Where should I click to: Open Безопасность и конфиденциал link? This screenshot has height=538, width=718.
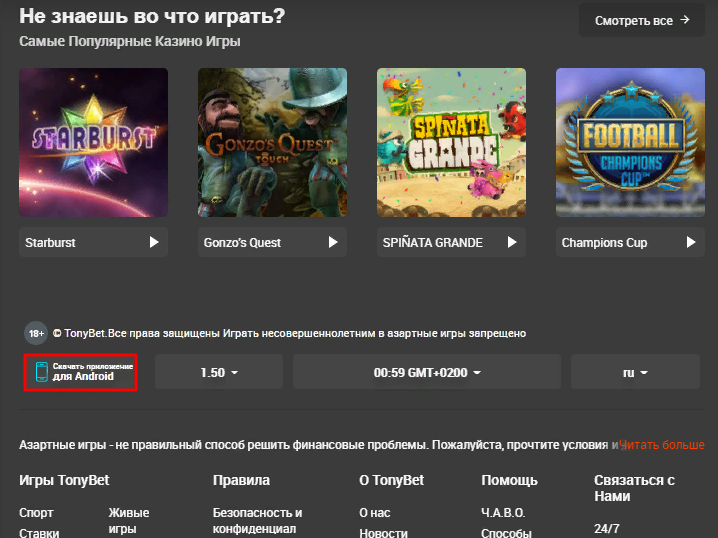point(257,521)
